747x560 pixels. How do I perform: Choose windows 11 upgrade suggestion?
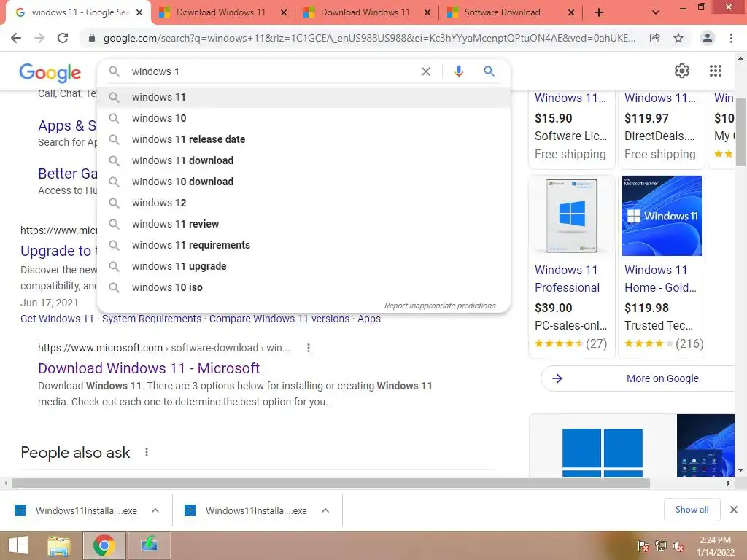coord(304,266)
